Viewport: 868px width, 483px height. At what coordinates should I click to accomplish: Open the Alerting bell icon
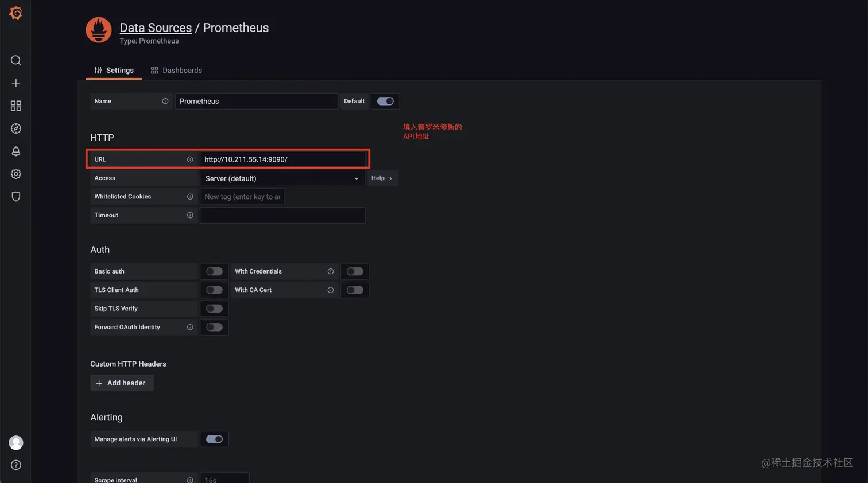[16, 151]
